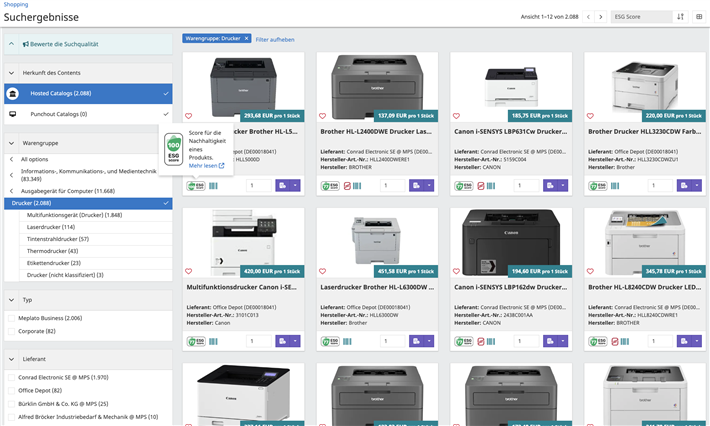Screen dimensions: 710x426
Task: Switch to the grid layout view
Action: tap(698, 17)
